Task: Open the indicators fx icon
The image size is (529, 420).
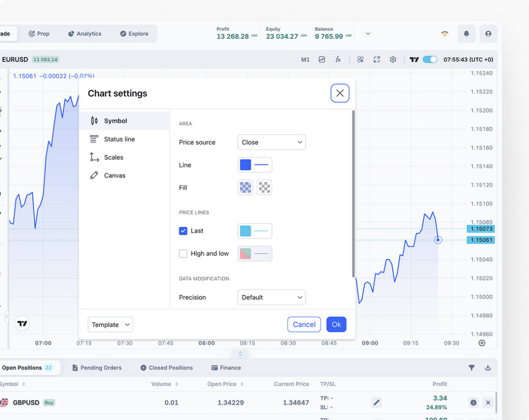Action: [338, 60]
